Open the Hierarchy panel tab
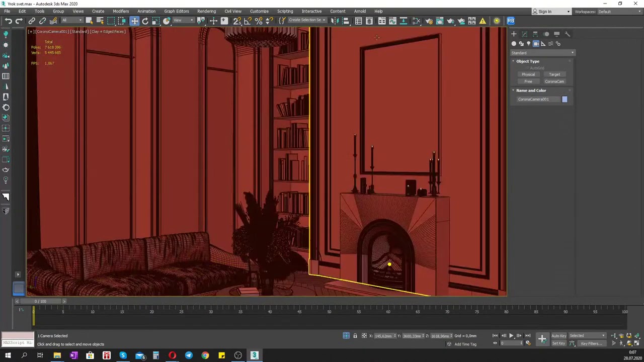This screenshot has width=644, height=362. click(535, 34)
